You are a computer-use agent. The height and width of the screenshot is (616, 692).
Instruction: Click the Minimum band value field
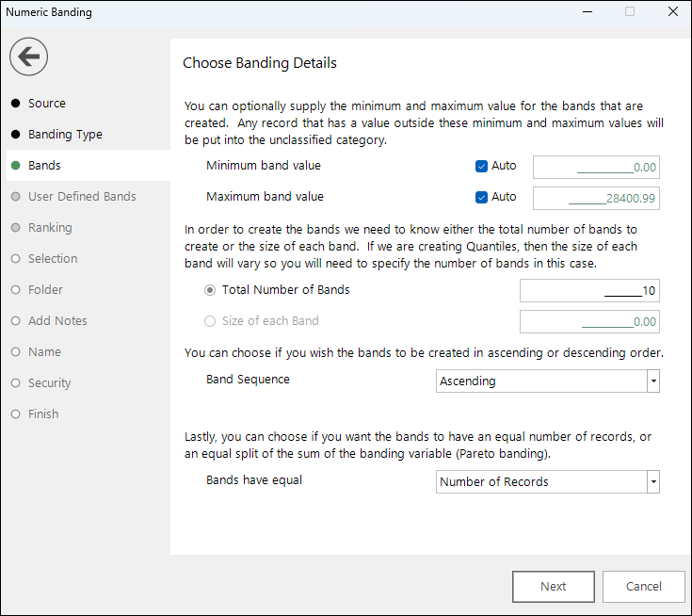click(x=596, y=168)
